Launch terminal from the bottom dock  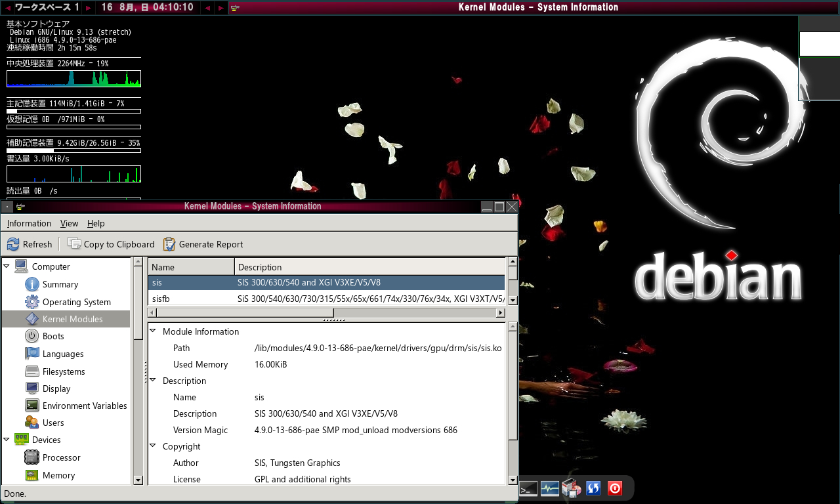click(x=528, y=488)
